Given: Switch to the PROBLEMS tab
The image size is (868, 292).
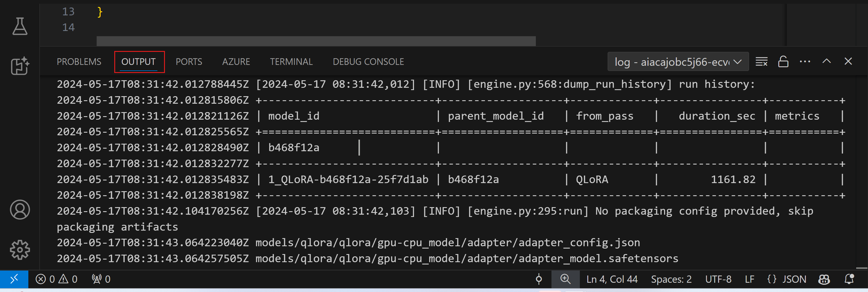Looking at the screenshot, I should pos(79,61).
